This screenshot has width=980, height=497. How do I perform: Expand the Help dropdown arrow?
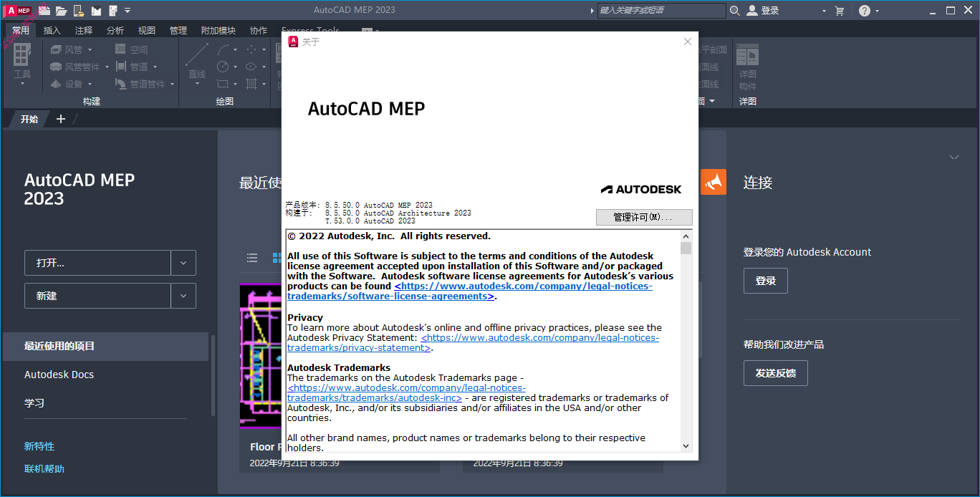877,11
